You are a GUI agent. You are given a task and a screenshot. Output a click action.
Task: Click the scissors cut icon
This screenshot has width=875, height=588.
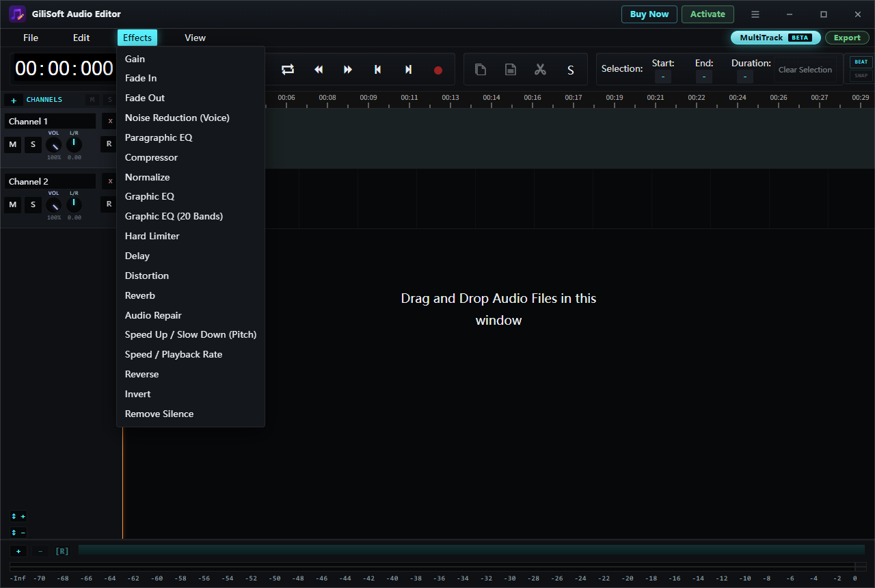[540, 69]
